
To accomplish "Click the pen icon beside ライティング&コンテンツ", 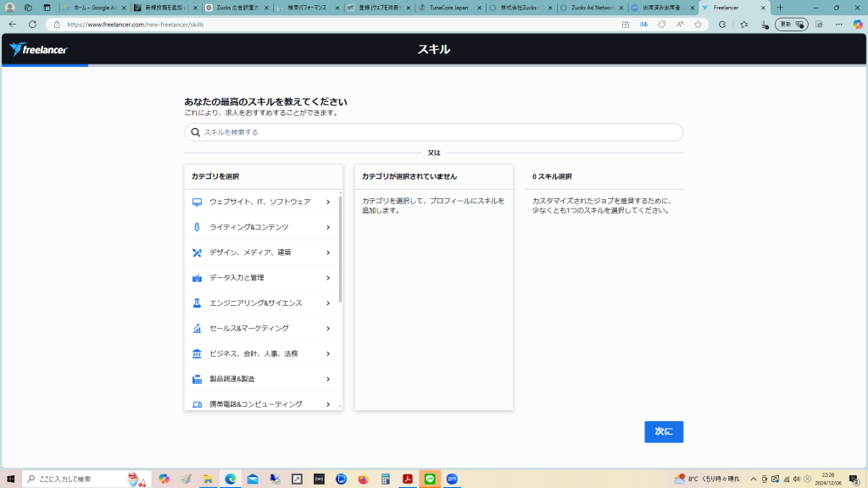I will tap(197, 227).
